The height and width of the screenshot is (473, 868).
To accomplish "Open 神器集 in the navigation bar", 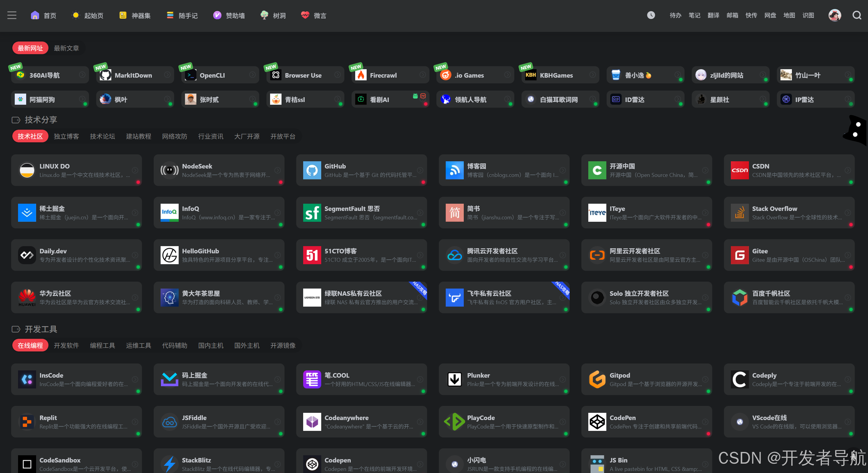I will (135, 16).
